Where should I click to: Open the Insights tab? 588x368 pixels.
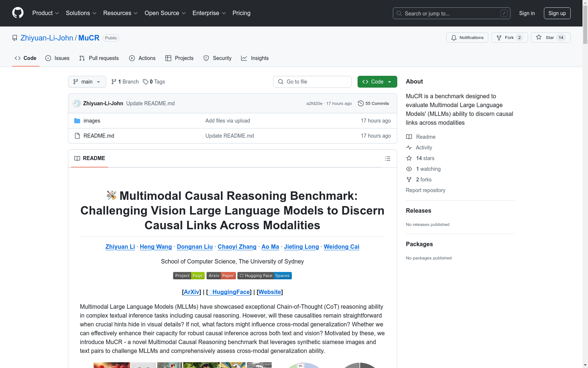click(255, 58)
